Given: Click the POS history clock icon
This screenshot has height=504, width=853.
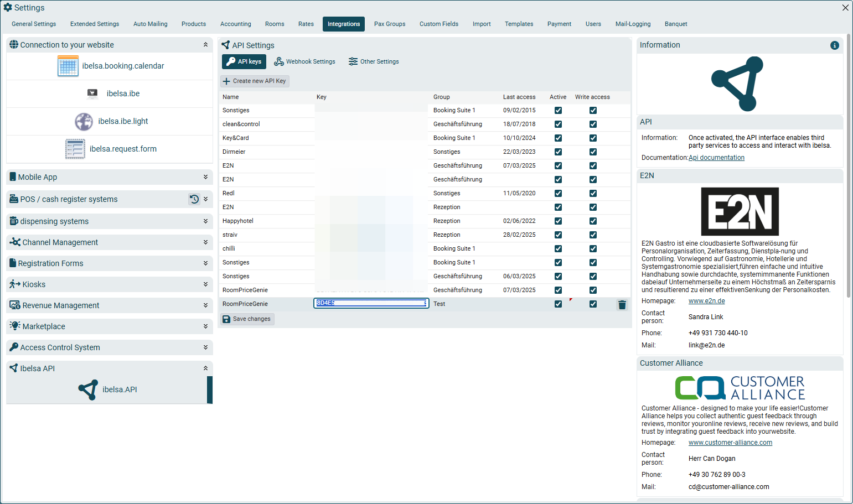Looking at the screenshot, I should pyautogui.click(x=194, y=199).
